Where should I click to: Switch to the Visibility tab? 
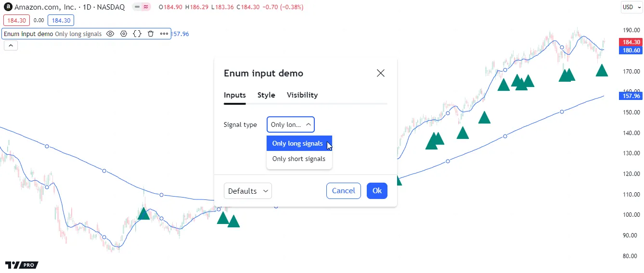click(x=302, y=95)
